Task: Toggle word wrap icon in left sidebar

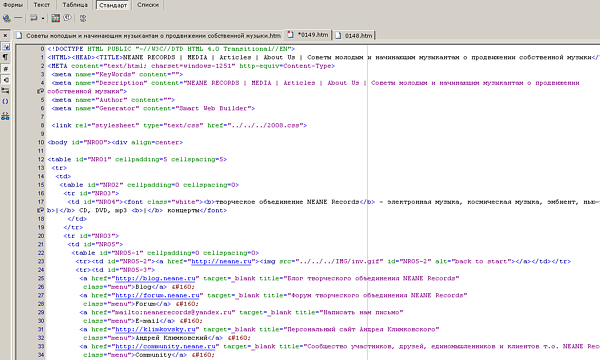Action: tap(5, 80)
